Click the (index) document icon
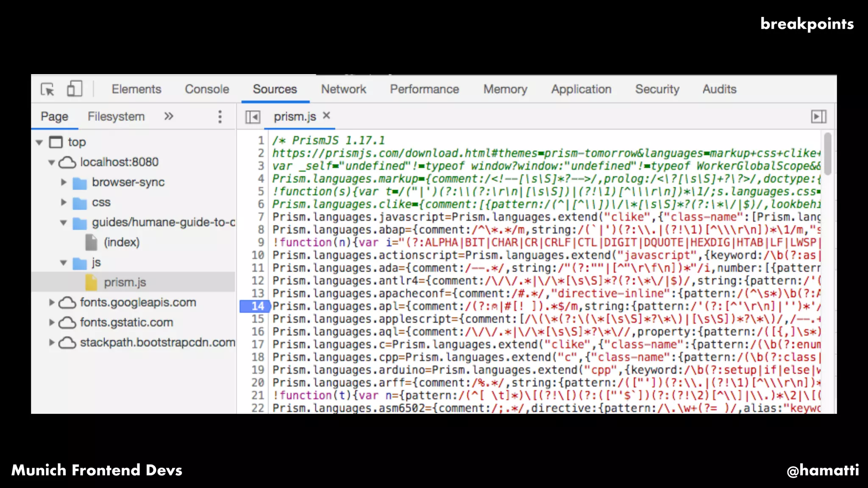Viewport: 868px width, 488px height. click(91, 242)
